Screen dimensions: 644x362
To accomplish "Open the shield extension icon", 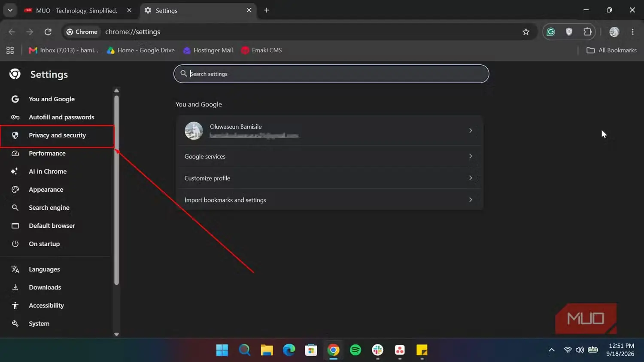I will pos(569,32).
